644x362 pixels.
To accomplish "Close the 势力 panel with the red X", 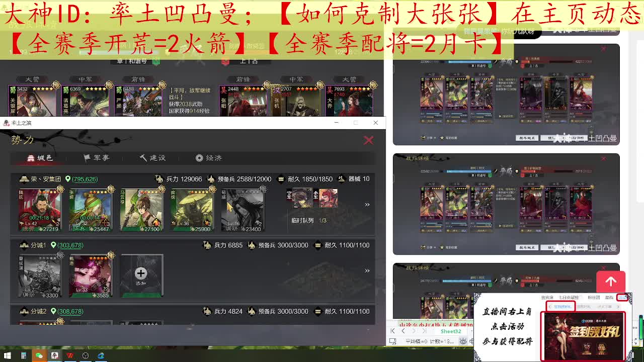I will coord(369,140).
